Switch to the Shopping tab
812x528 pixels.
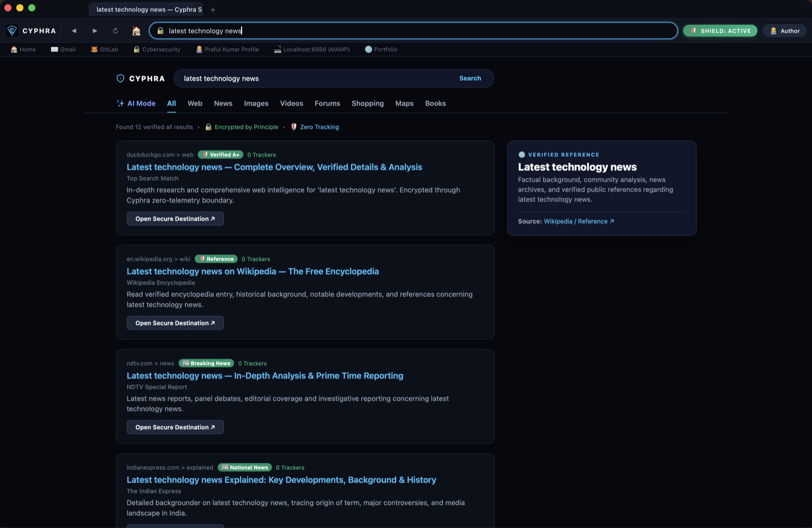click(367, 103)
